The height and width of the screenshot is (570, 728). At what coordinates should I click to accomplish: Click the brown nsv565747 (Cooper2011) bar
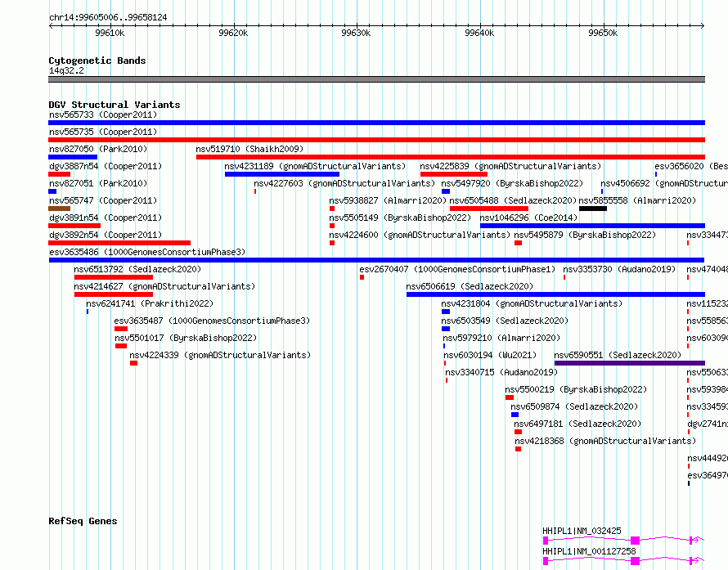tap(59, 209)
